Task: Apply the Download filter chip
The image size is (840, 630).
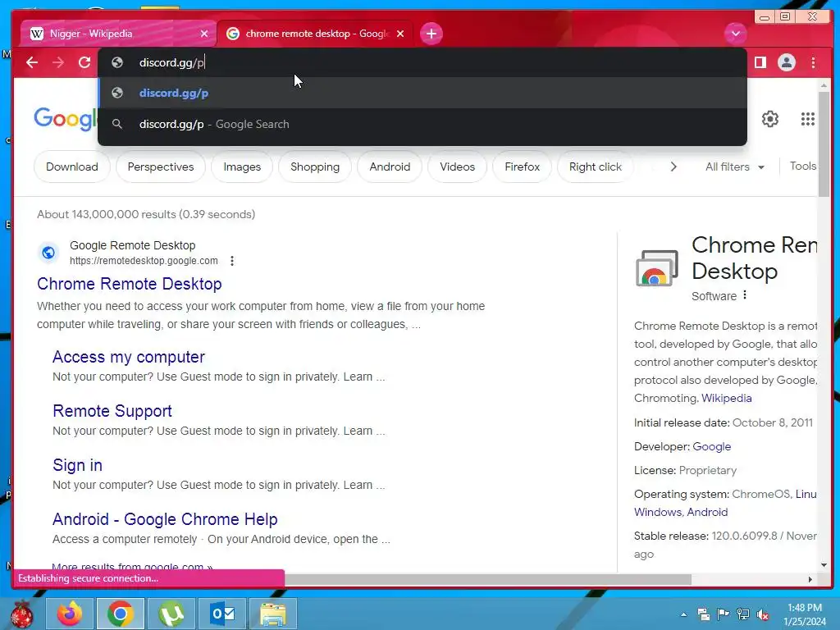Action: click(72, 167)
